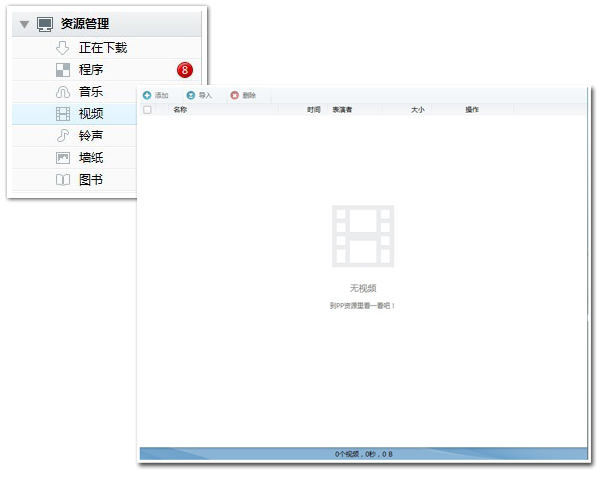Viewport: 600px width, 500px height.
Task: Click the 到PP资源里看一看吧 hint text
Action: pos(362,306)
